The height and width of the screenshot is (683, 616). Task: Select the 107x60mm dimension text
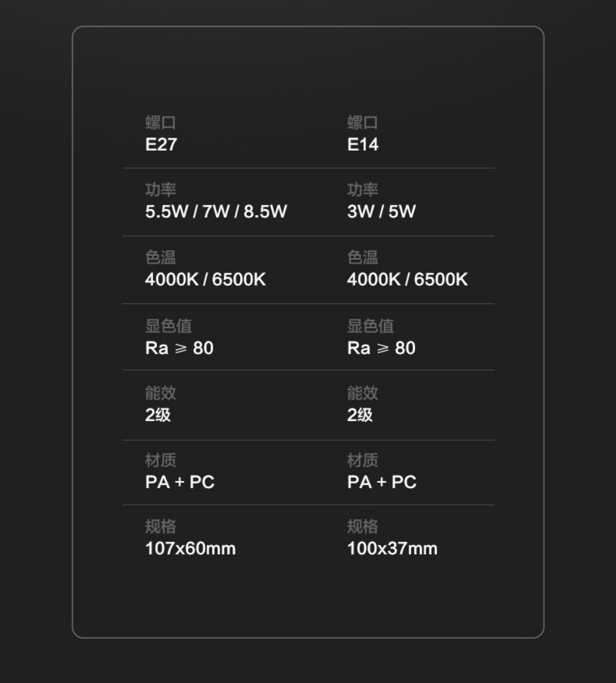point(190,548)
